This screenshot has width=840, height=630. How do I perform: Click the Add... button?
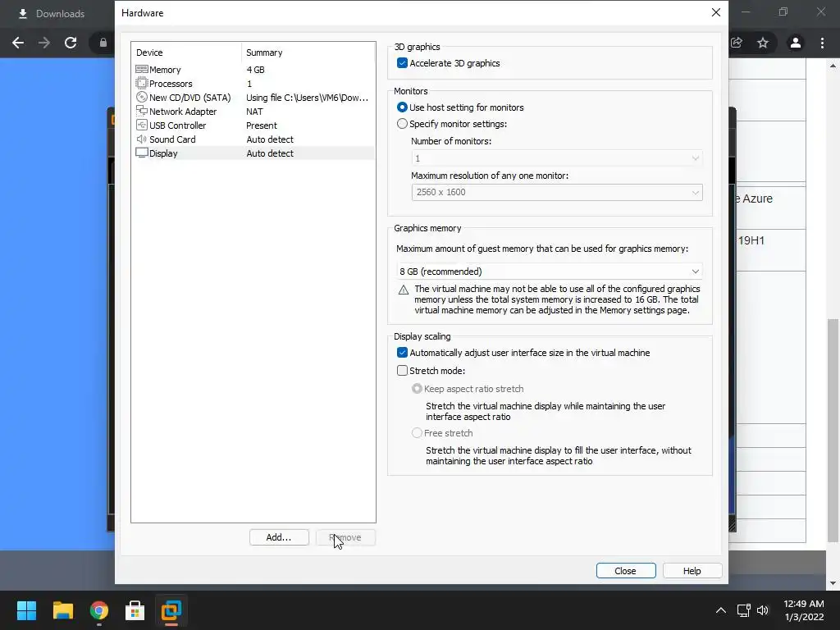click(279, 537)
